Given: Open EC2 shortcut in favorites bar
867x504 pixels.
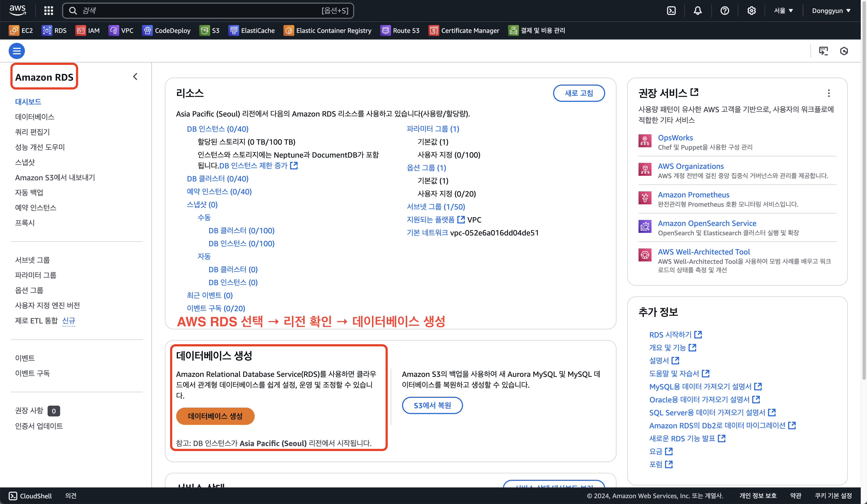Looking at the screenshot, I should (x=21, y=31).
